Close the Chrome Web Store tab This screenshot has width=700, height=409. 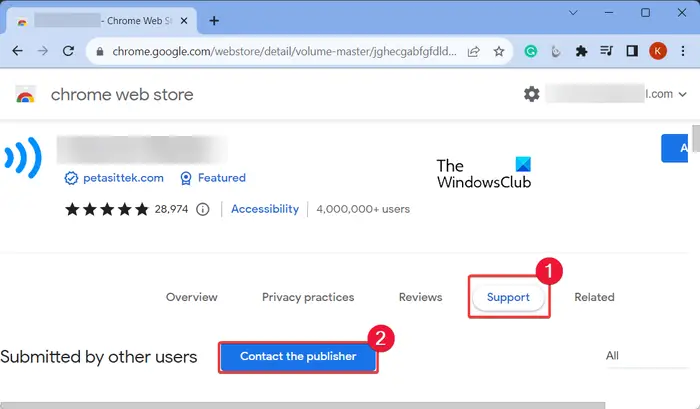pos(184,21)
